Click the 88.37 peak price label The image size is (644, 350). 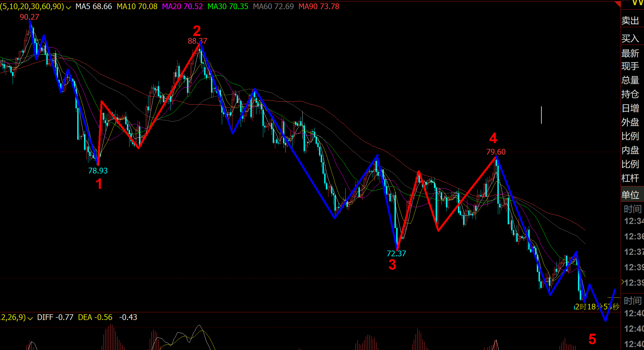pos(197,41)
